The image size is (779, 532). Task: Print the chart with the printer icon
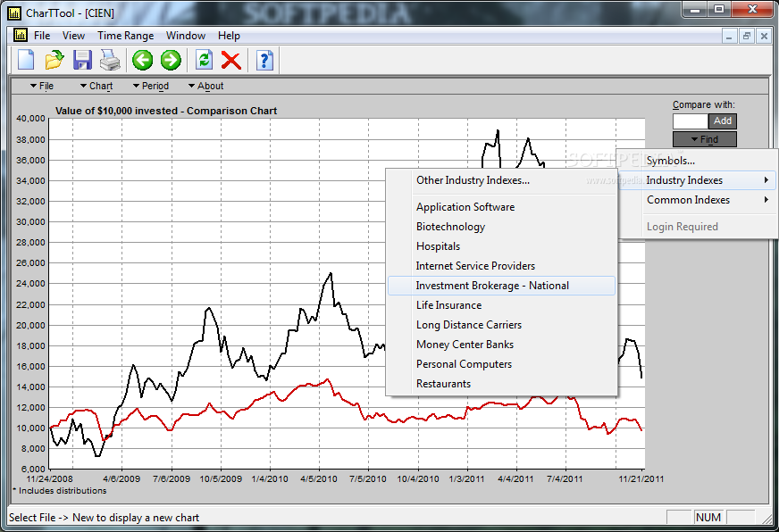pyautogui.click(x=110, y=60)
